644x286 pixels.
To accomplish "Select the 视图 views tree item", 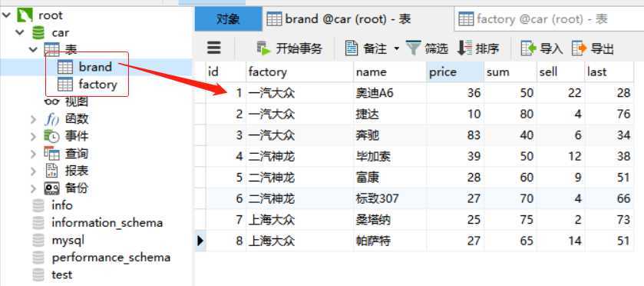I will [77, 101].
